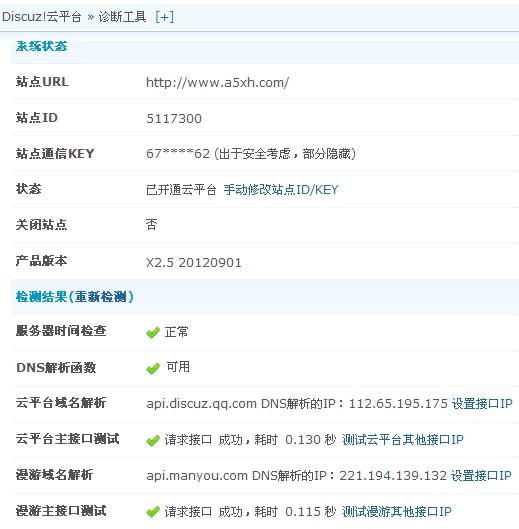Select the site URL http://www.a5xh.com/
This screenshot has width=519, height=529.
point(217,83)
